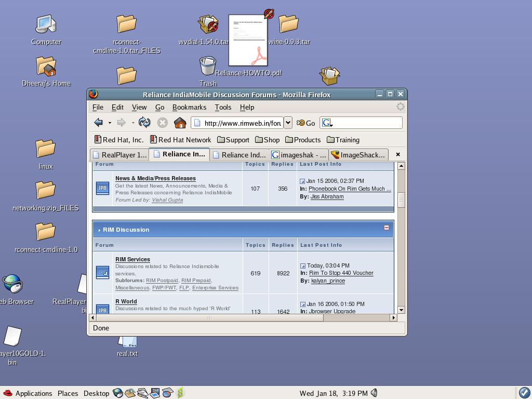Open the File menu

pos(98,107)
